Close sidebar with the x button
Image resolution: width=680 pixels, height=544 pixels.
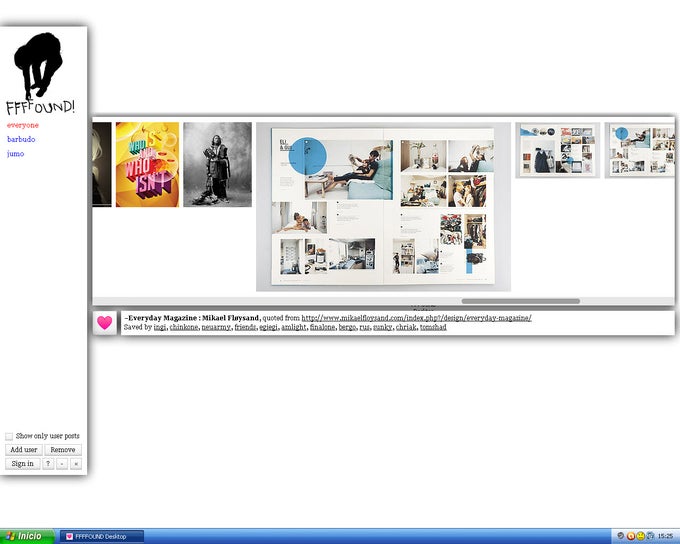(76, 464)
